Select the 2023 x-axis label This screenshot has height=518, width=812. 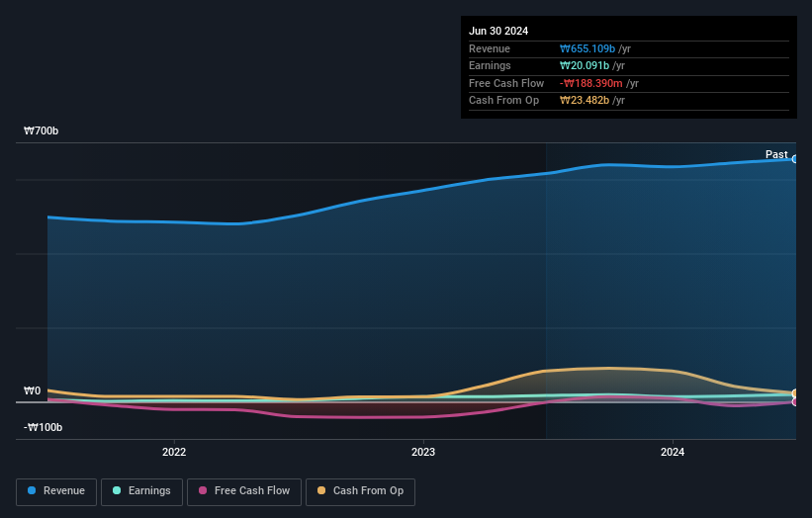tap(423, 452)
